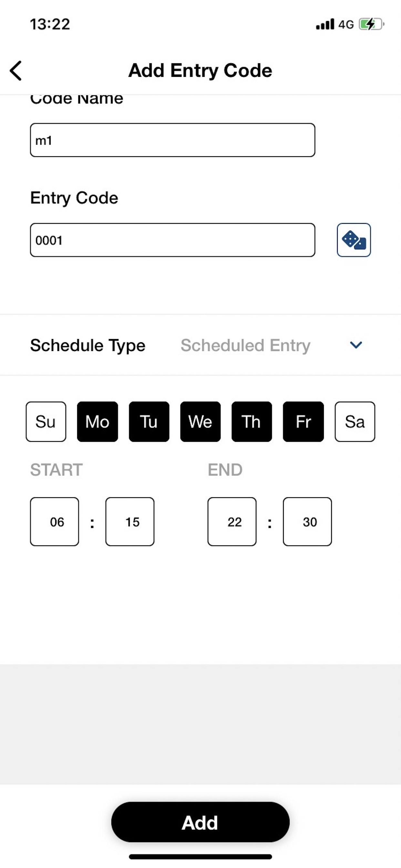
Task: Select the end minutes 30 box
Action: tap(307, 522)
